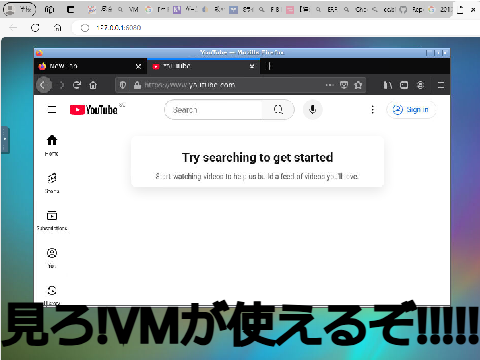Viewport: 480px width, 360px height.
Task: Save page to Pocket icon
Action: click(x=344, y=85)
